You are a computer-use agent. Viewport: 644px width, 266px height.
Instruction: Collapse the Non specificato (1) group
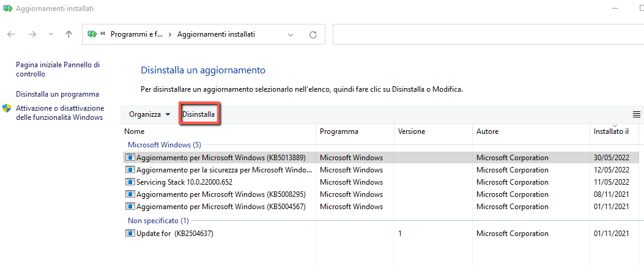[x=158, y=221]
